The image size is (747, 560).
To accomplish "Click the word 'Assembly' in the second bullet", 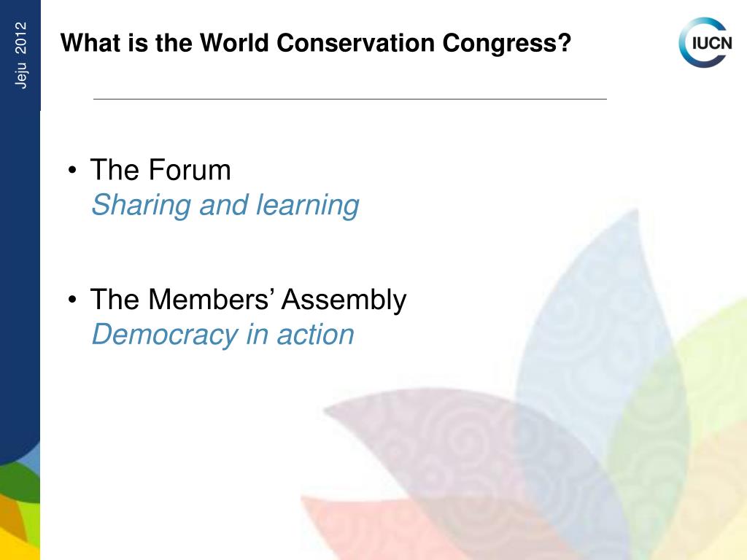I will coord(344,300).
